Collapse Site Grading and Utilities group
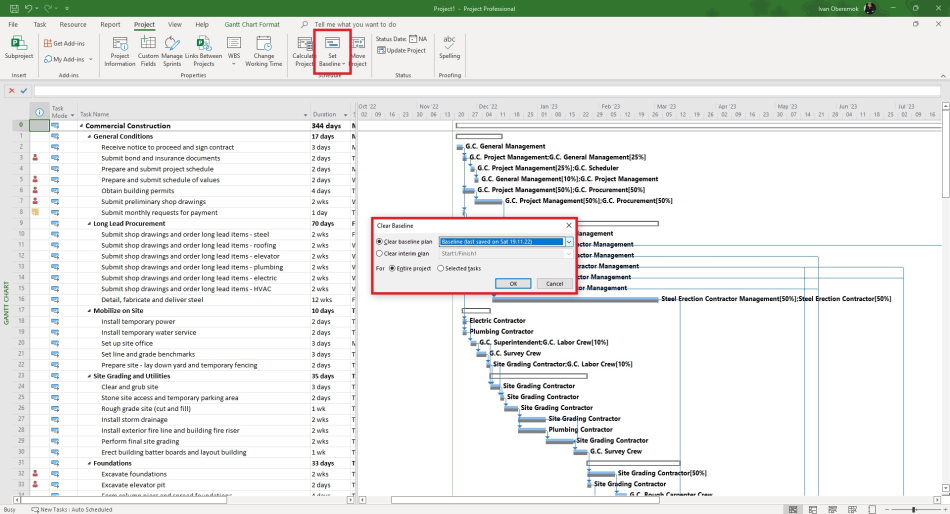 90,376
